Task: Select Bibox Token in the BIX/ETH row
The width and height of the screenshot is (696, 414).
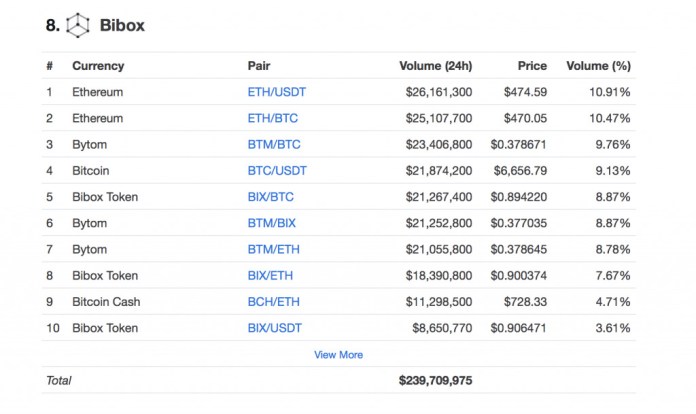Action: (105, 275)
